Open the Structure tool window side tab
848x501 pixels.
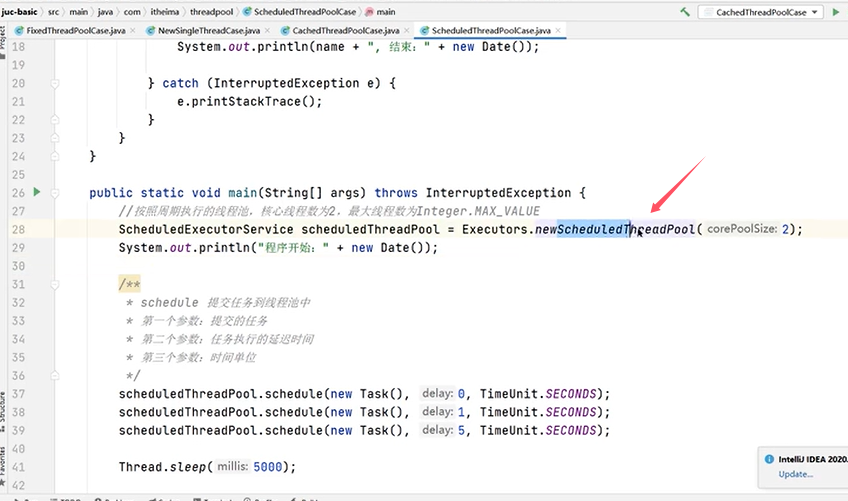(x=3, y=411)
